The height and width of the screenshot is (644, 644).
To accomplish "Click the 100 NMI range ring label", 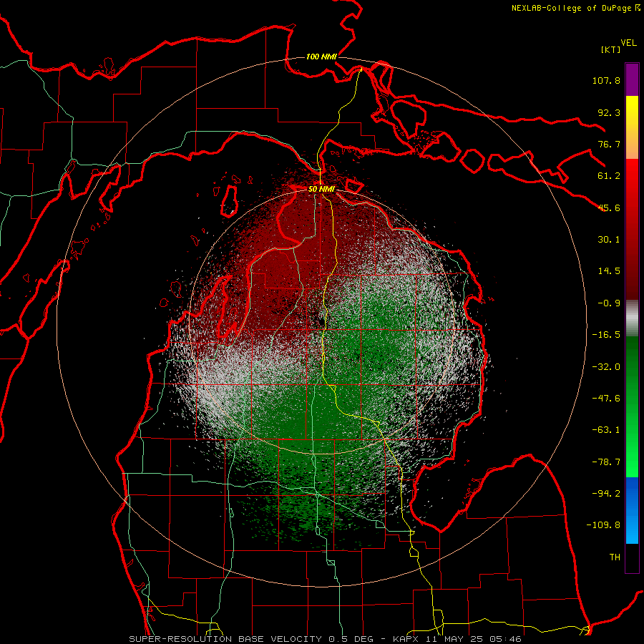I will (321, 57).
